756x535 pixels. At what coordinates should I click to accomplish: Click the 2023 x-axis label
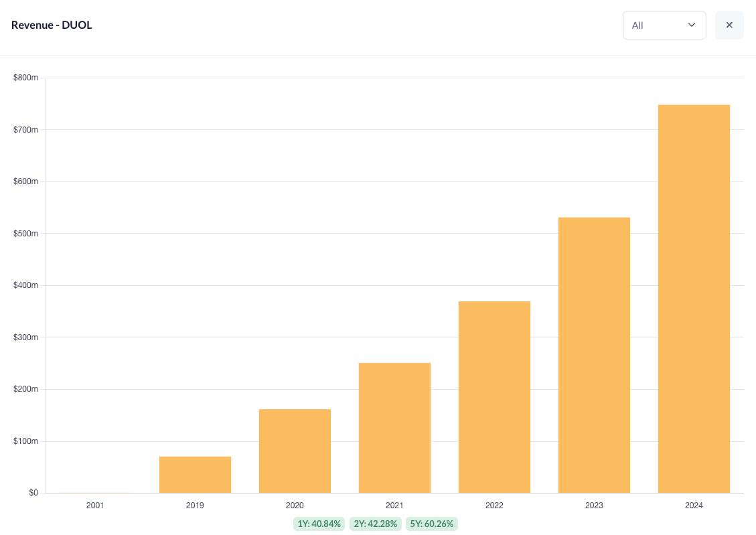pos(594,506)
